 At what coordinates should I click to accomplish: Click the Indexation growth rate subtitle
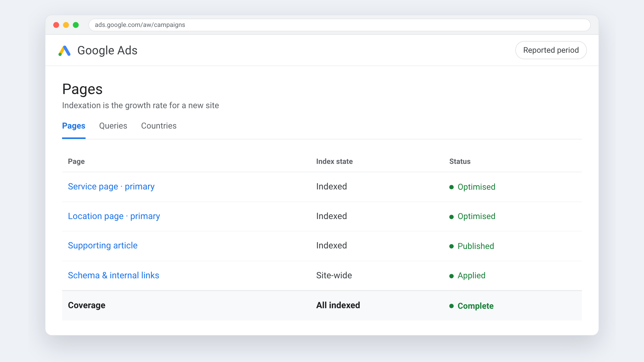141,105
